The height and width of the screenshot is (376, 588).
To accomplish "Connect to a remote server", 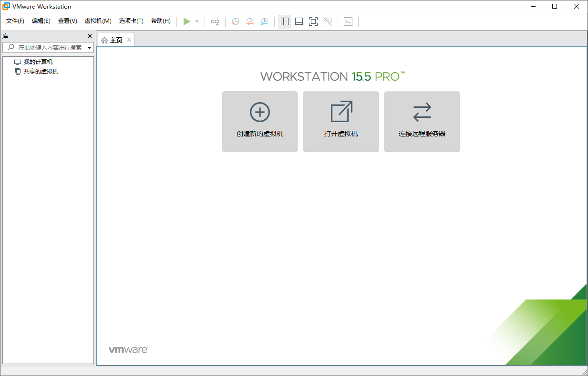I will coord(422,121).
